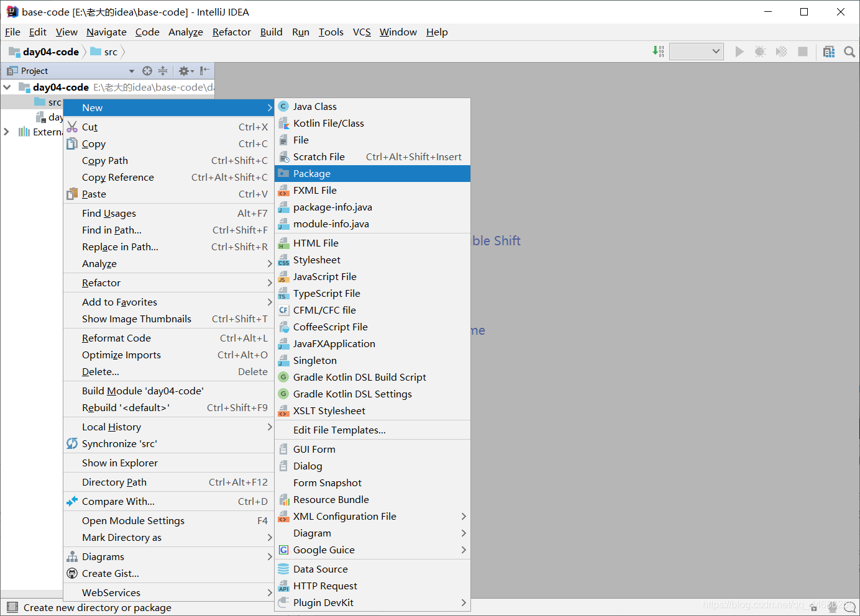Expand XML Configuration File submenu
The width and height of the screenshot is (860, 616).
click(372, 517)
